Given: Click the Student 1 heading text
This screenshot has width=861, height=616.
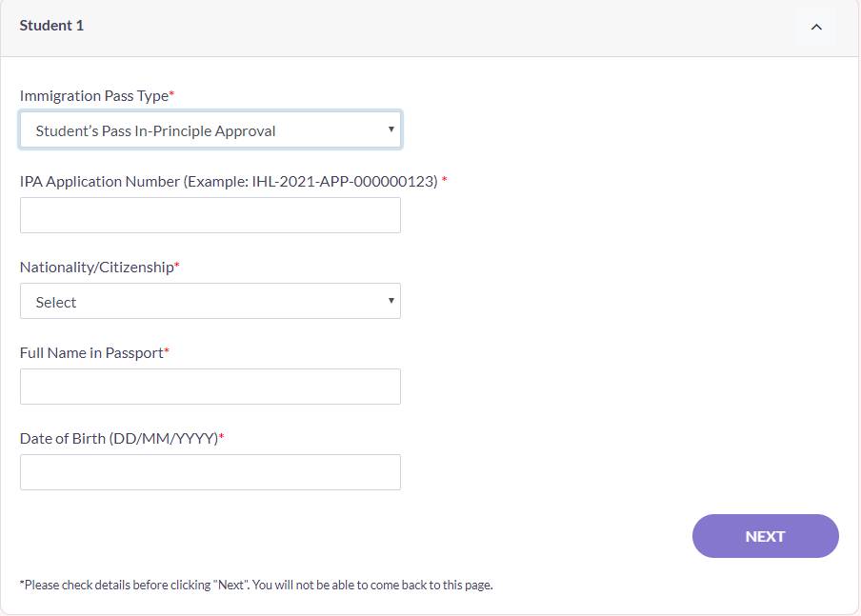Looking at the screenshot, I should tap(51, 26).
